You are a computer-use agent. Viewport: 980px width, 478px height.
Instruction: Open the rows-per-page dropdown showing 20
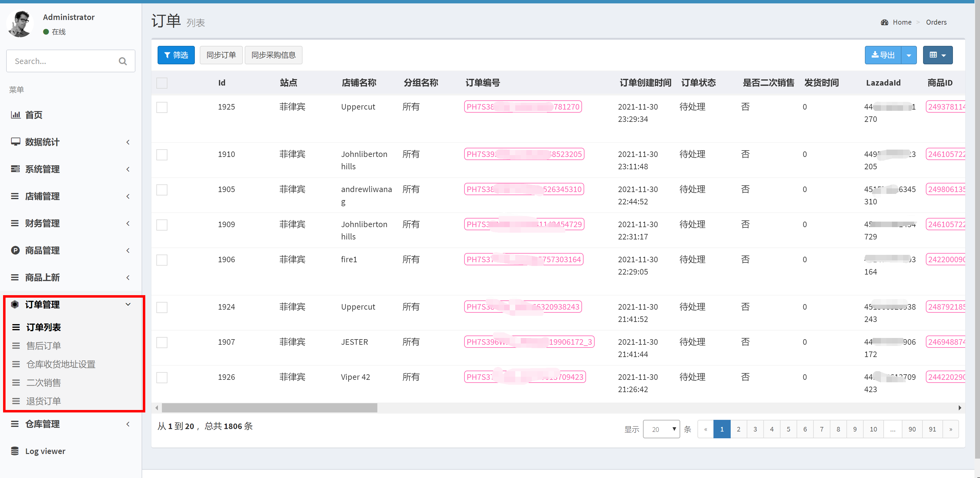661,429
